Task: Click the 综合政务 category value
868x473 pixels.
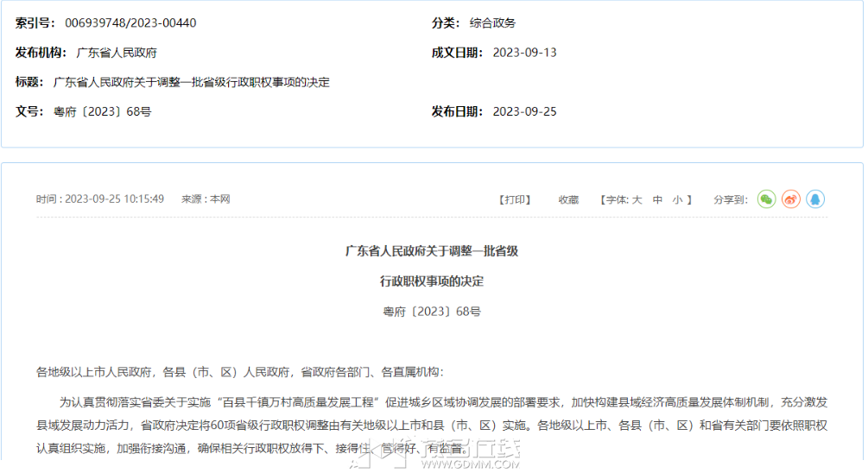Action: (492, 22)
